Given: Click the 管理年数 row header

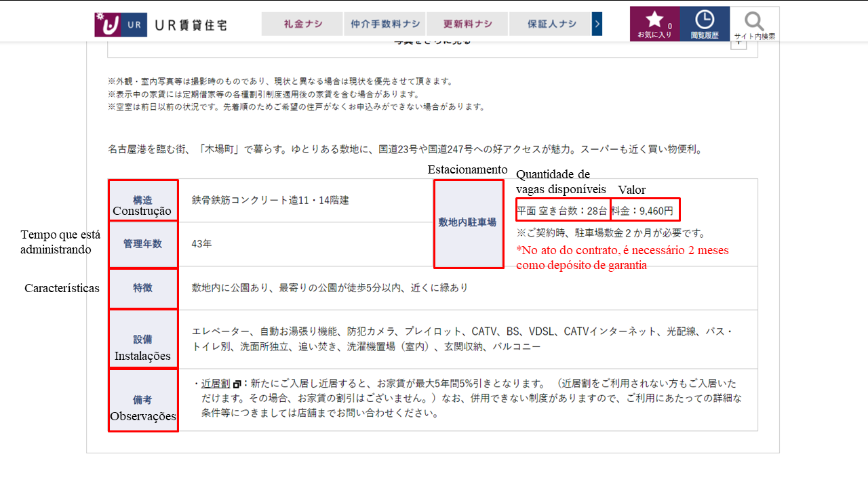Looking at the screenshot, I should pyautogui.click(x=142, y=244).
